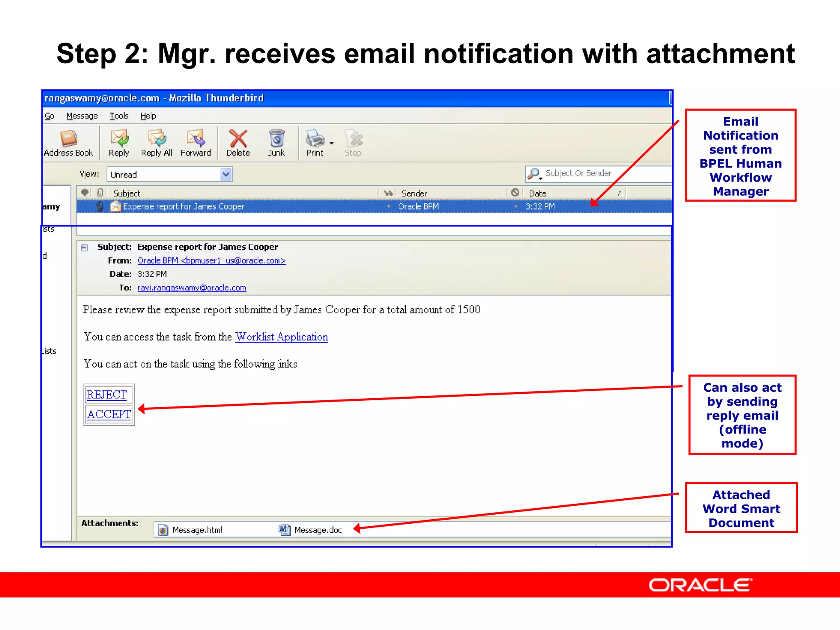Click the ravi.rangaswamy@oracle.com recipient link

[x=192, y=288]
